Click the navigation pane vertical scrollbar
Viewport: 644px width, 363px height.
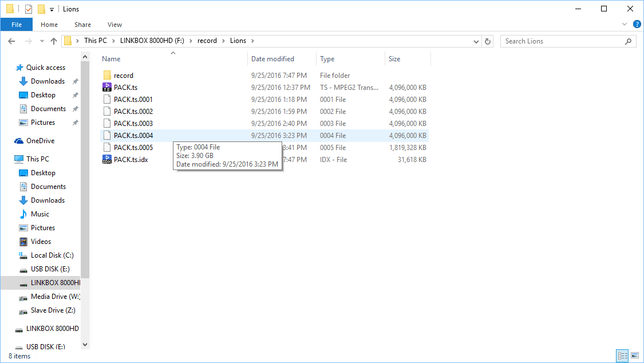(85, 172)
